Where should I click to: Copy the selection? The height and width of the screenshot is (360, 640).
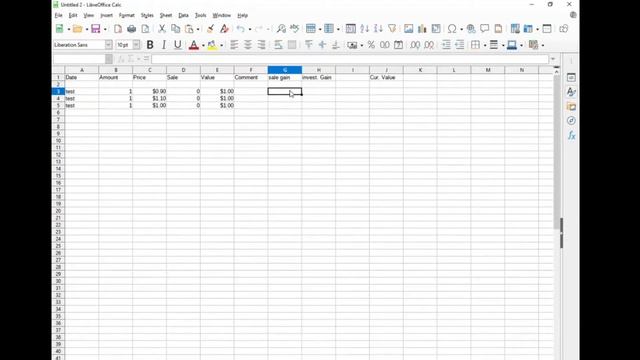tap(176, 29)
